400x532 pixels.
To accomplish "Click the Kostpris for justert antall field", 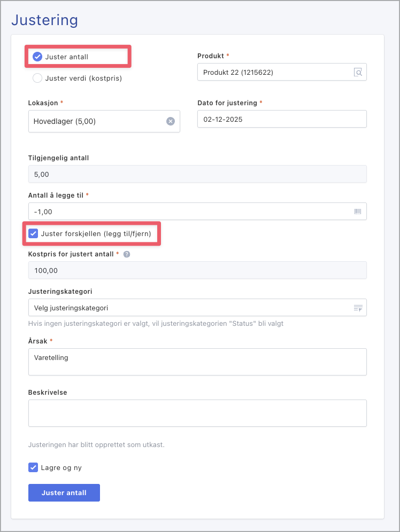I will click(197, 270).
